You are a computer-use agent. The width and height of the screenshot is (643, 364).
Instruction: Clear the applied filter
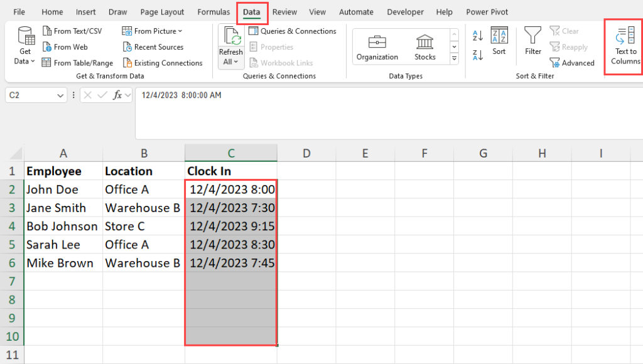pyautogui.click(x=565, y=31)
